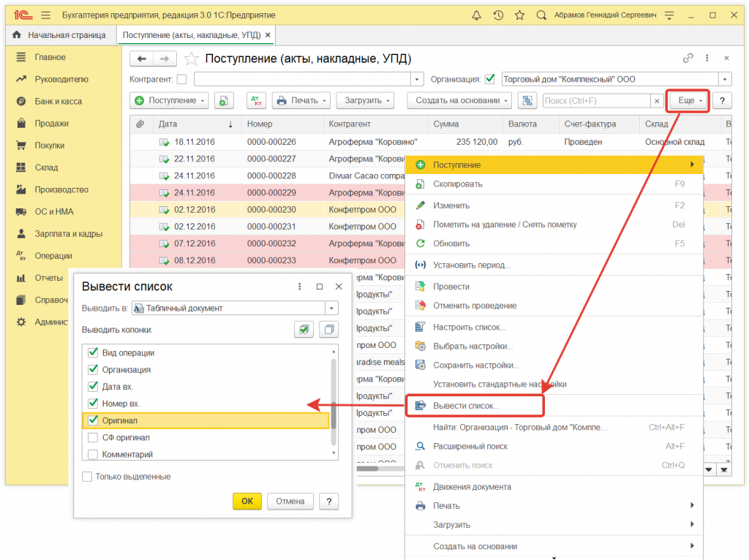Expand the Выводить в dropdown
The height and width of the screenshot is (560, 749).
pos(332,309)
